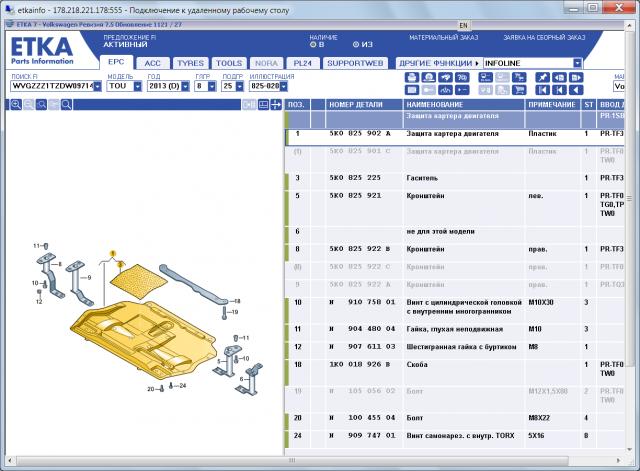The width and height of the screenshot is (640, 471).
Task: Click callout number 24 in the diagram
Action: (182, 385)
